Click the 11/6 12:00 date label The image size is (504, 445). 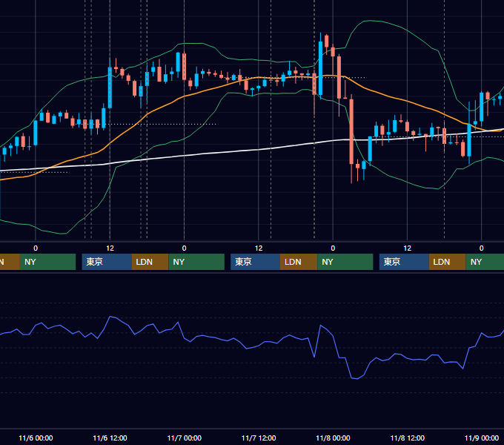[110, 438]
